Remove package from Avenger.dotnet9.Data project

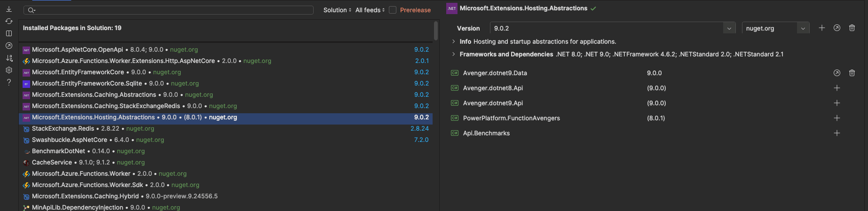pyautogui.click(x=852, y=73)
